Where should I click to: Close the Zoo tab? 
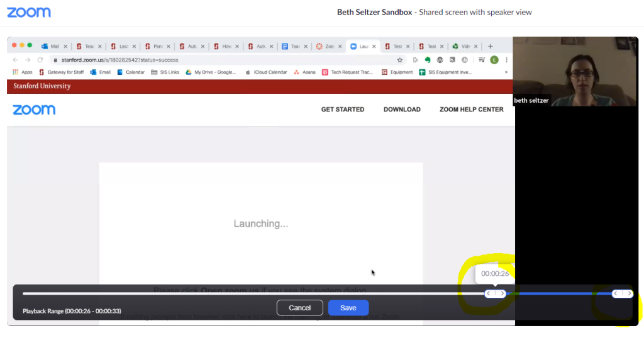click(340, 47)
